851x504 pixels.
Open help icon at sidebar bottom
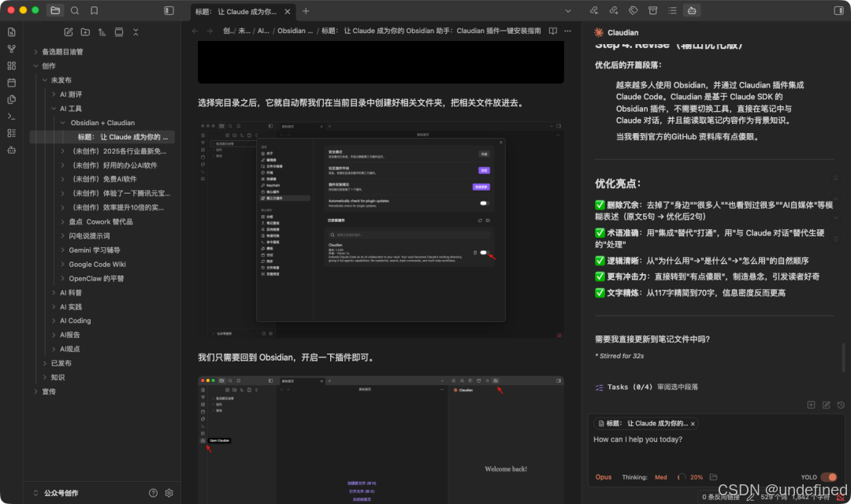pos(153,493)
